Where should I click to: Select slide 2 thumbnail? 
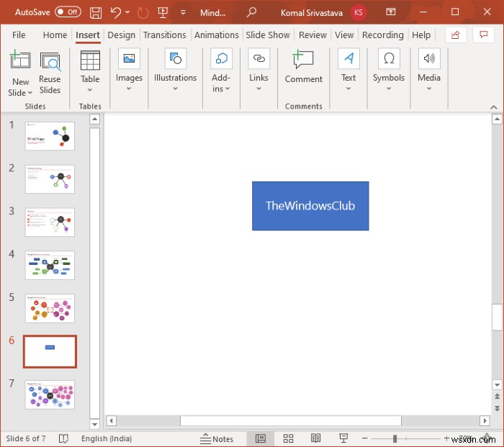50,179
